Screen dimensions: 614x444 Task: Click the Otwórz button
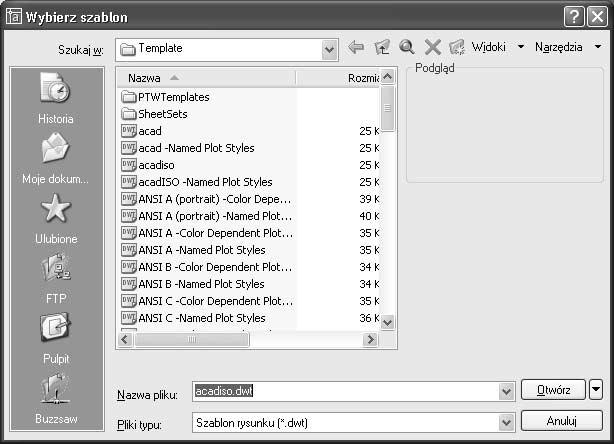553,390
